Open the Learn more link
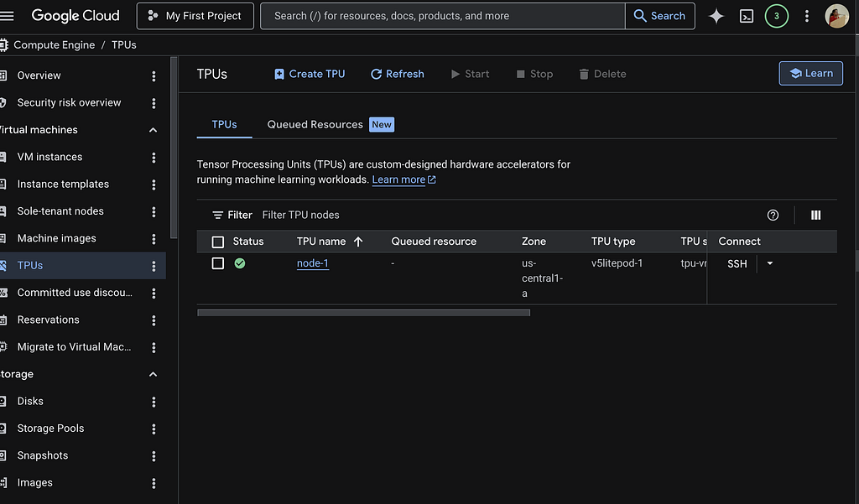859x504 pixels. click(x=403, y=179)
